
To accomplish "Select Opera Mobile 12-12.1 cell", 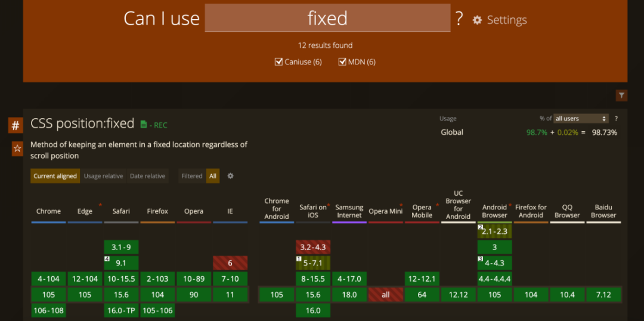I will tap(422, 279).
